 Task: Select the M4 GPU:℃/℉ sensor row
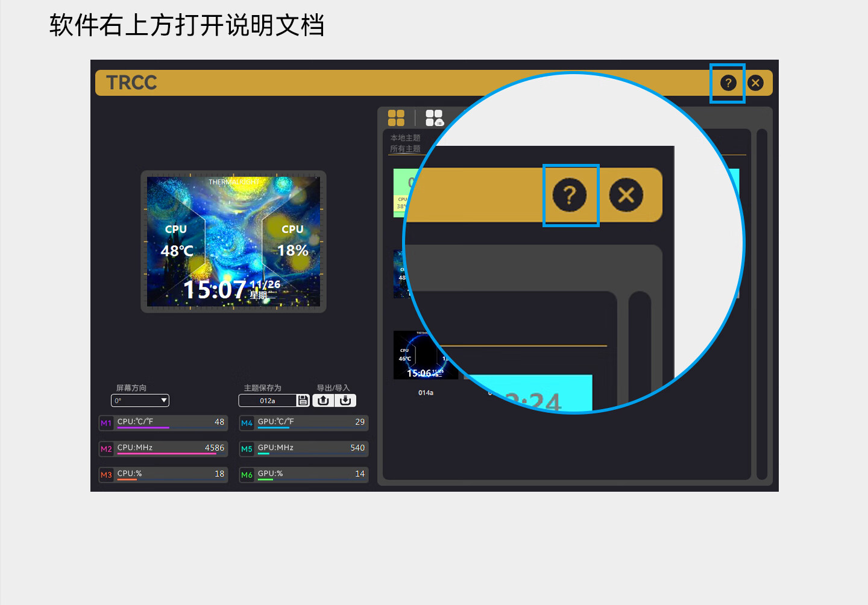304,423
